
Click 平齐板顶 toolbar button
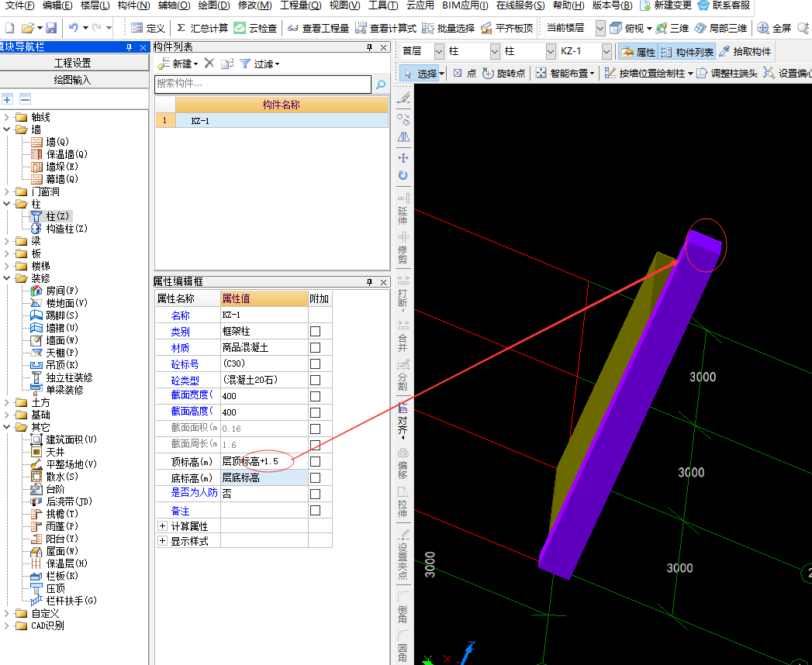pos(507,28)
